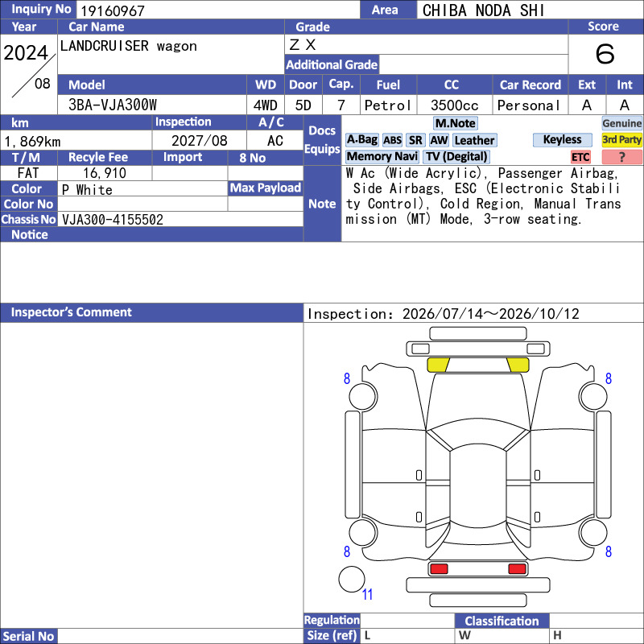Select the red ETC badge

(x=580, y=157)
